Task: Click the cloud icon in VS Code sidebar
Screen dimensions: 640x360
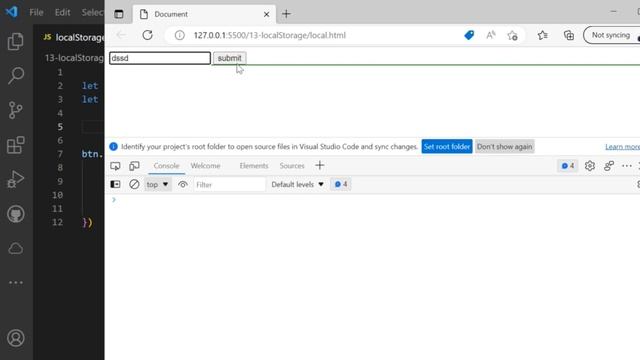Action: [16, 248]
